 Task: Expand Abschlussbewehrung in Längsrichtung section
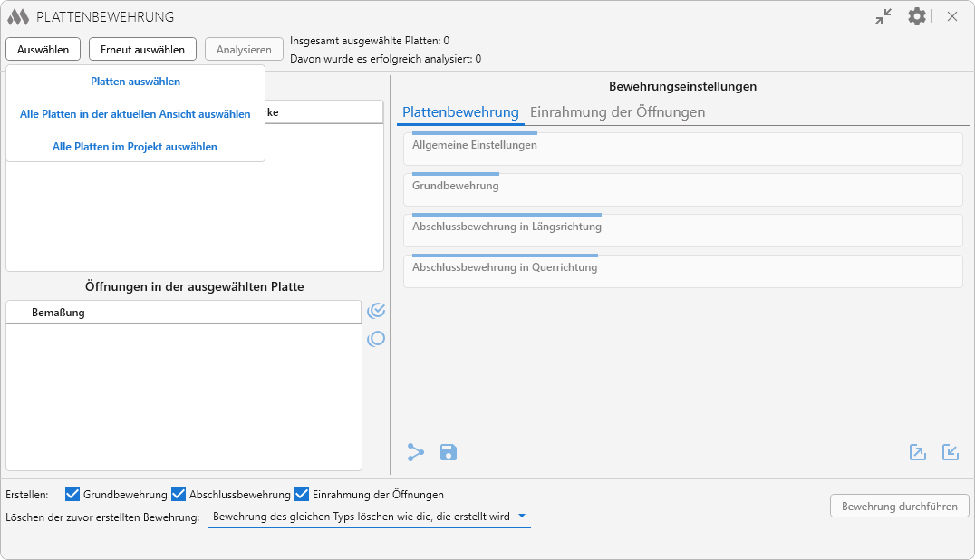[x=682, y=230]
